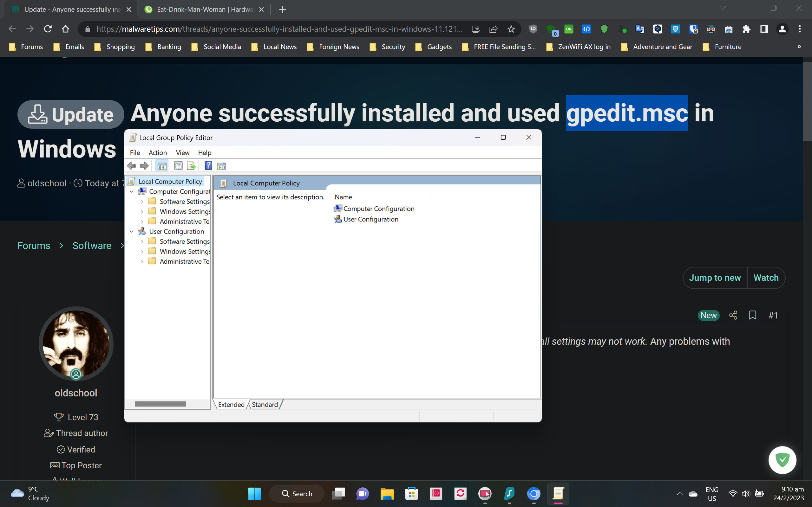Open the Action menu

click(x=157, y=152)
